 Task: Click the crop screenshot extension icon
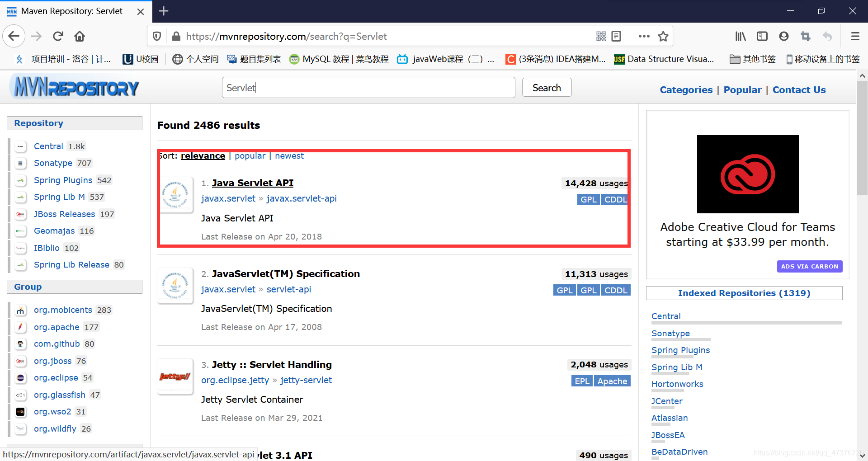coord(806,36)
